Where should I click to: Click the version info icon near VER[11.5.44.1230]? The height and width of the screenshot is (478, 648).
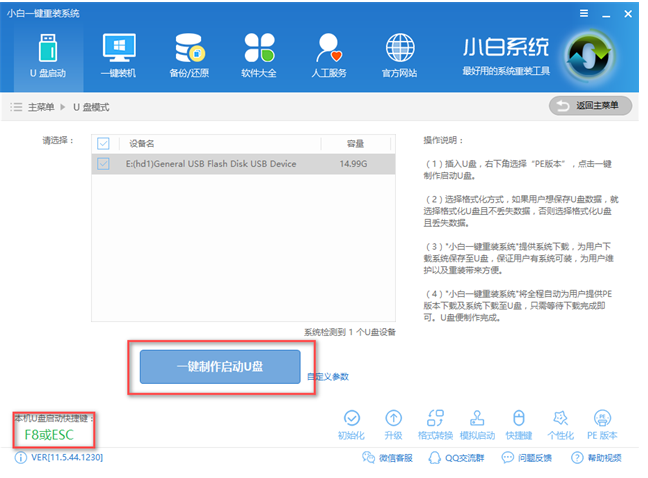20,458
